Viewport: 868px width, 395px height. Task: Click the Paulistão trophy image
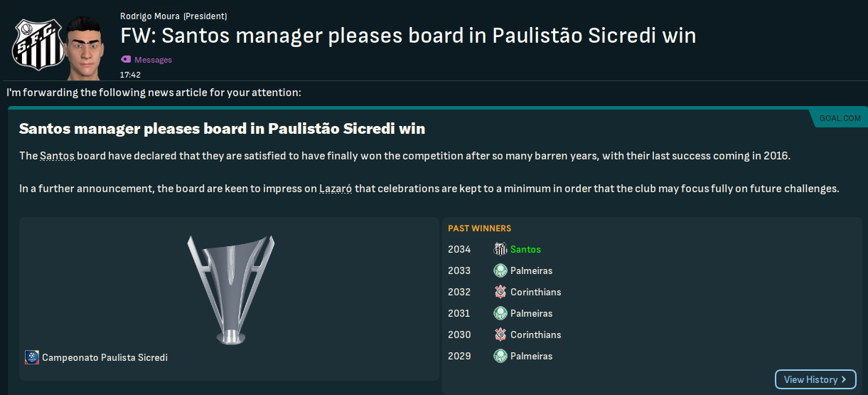pyautogui.click(x=230, y=288)
